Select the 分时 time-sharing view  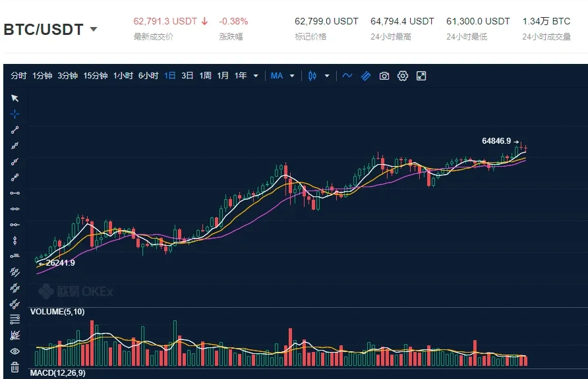point(18,76)
